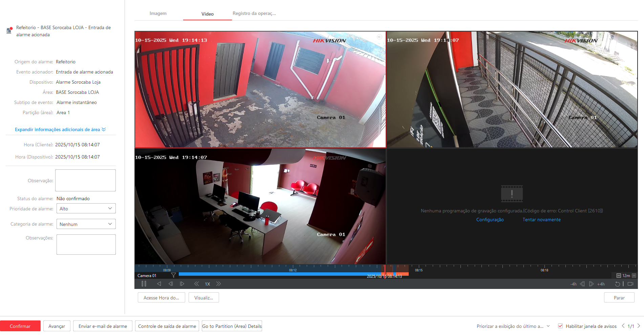Image resolution: width=644 pixels, height=335 pixels.
Task: Click the Tentar novamente link
Action: (x=541, y=219)
